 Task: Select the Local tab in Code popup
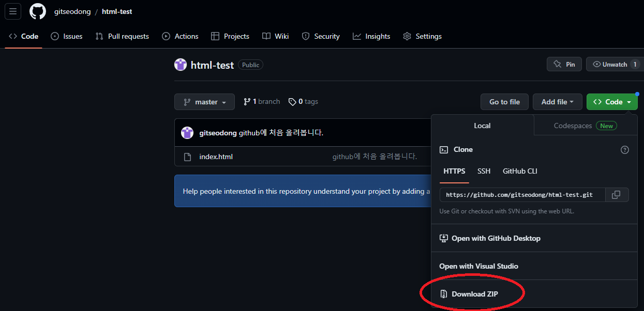tap(482, 126)
